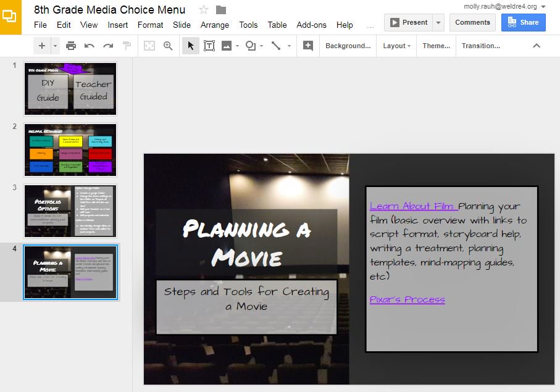560x392 pixels.
Task: Collapse the toolbar with the chevron
Action: tap(537, 46)
